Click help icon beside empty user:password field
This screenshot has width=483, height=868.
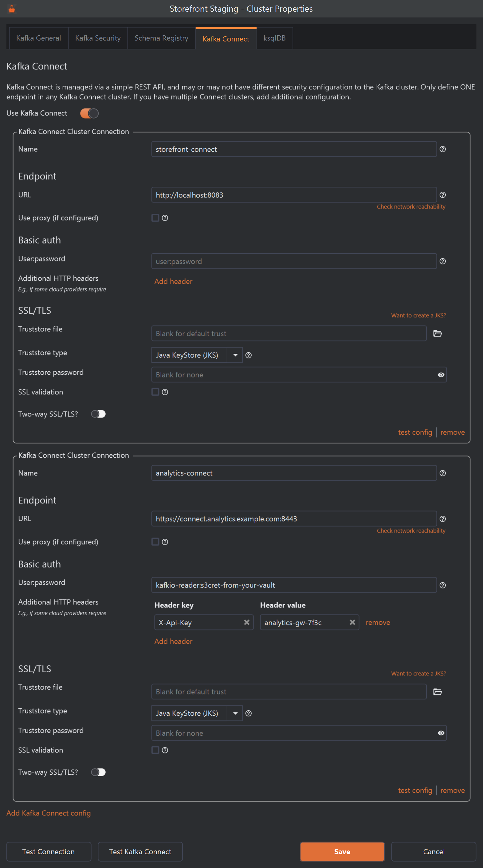tap(442, 261)
